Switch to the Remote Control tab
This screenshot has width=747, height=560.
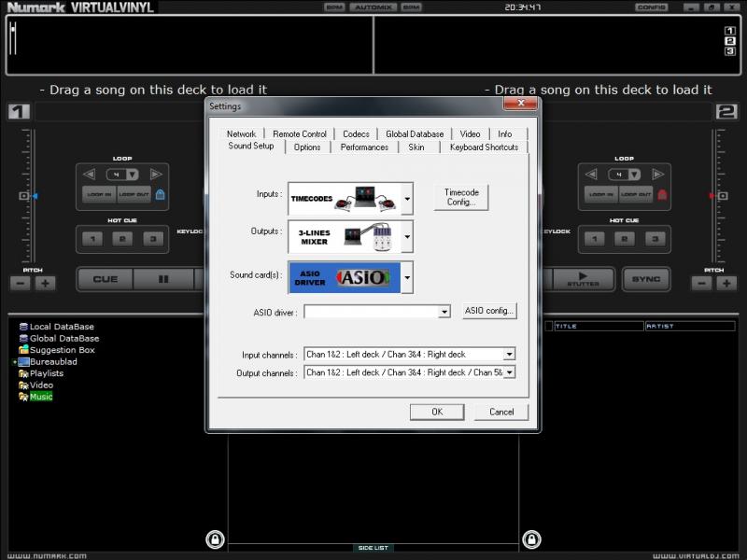[300, 133]
